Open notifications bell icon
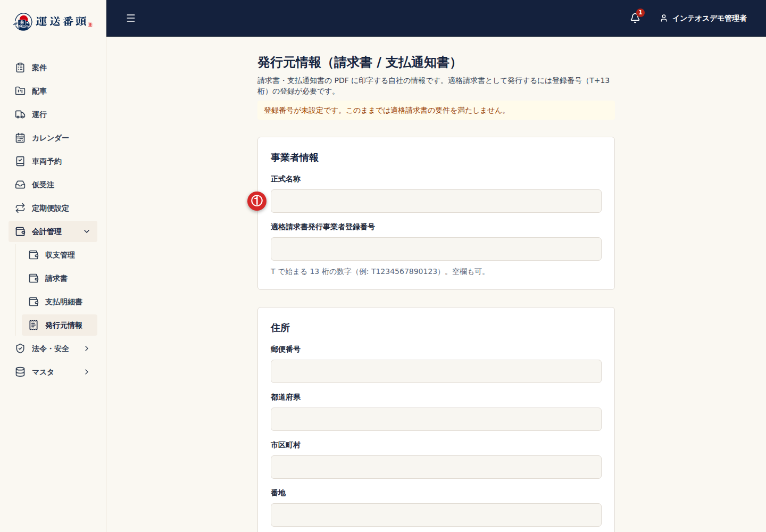Screen dimensions: 766x532 click(x=635, y=18)
